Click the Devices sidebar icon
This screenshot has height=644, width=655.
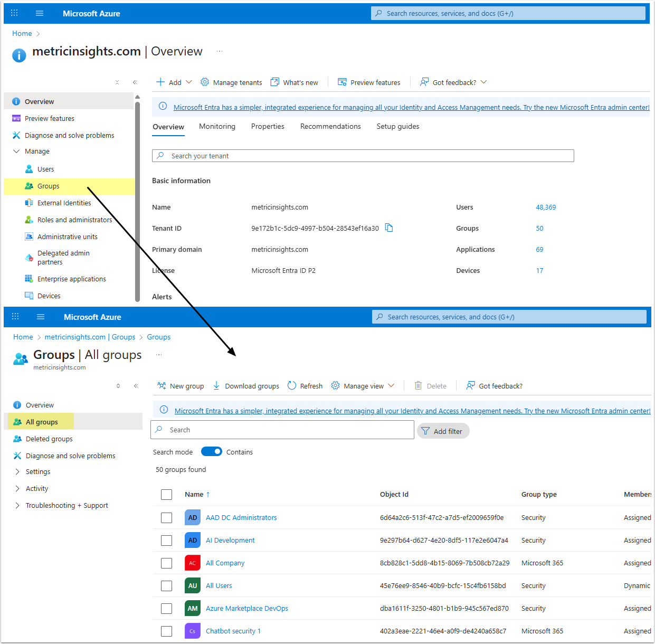point(29,296)
